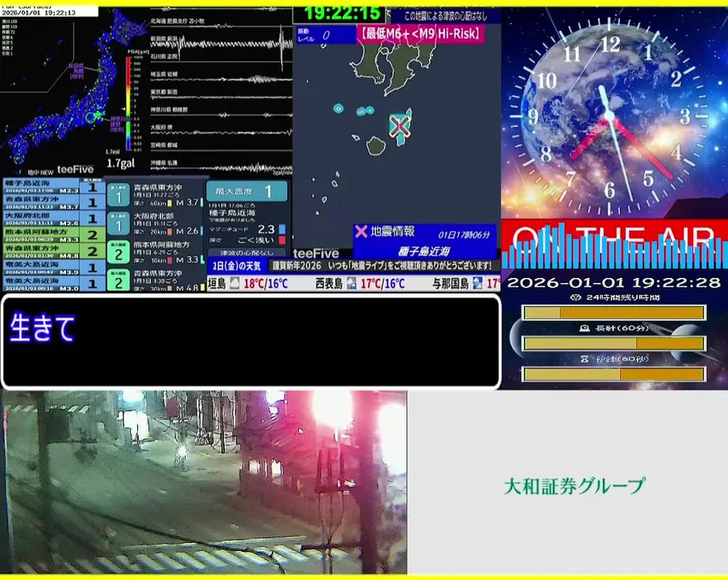Viewport: 728px width, 580px height.
Task: Click the epicenter X marker on Tanegashima map
Action: pos(399,126)
